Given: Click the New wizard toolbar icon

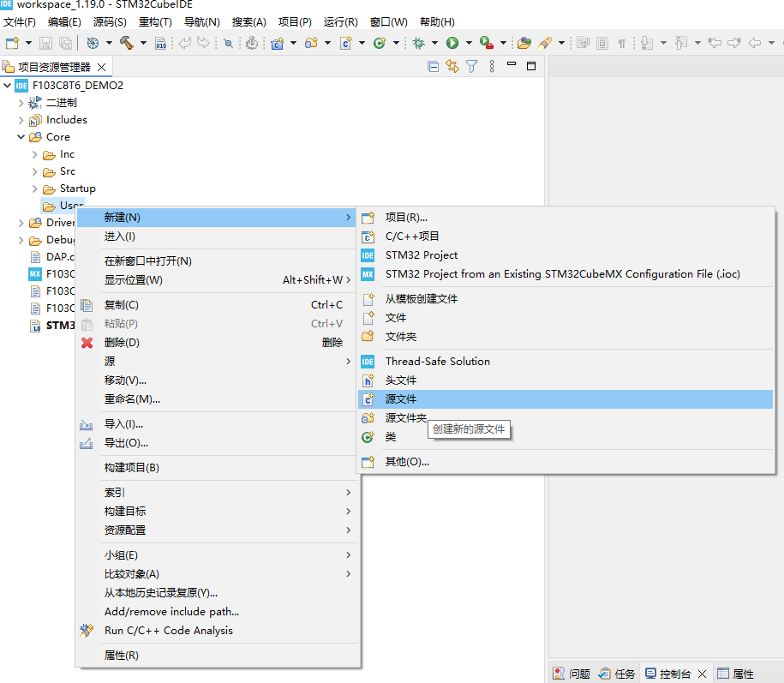Looking at the screenshot, I should (12, 44).
